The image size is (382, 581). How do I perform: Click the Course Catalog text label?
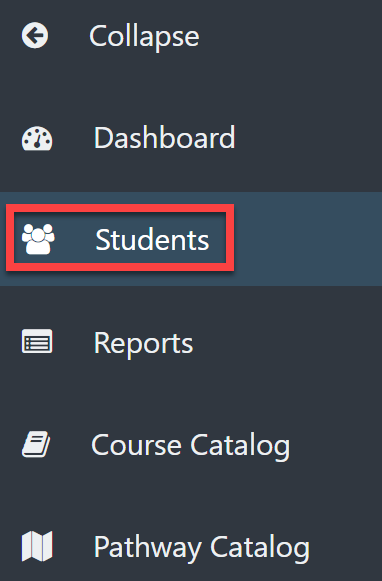pos(190,445)
